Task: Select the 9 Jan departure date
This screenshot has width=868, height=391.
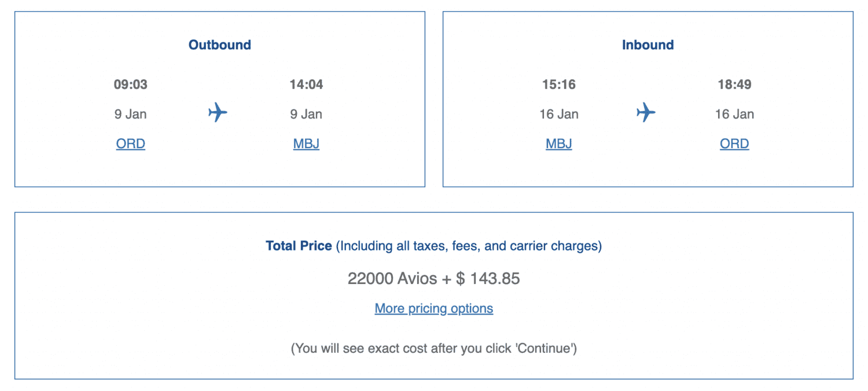Action: 130,114
